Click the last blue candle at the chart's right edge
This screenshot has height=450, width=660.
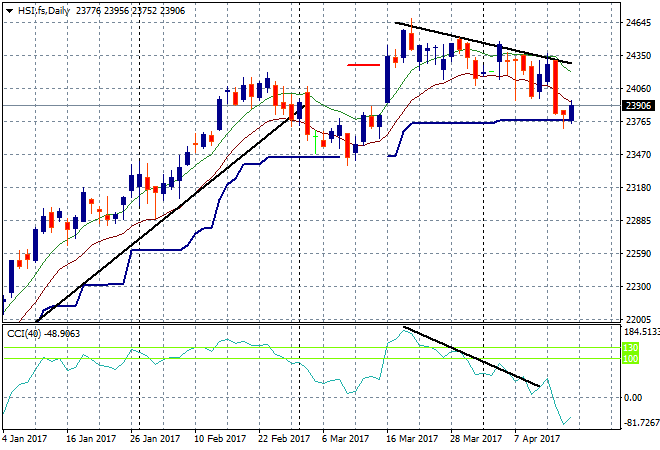pos(571,113)
